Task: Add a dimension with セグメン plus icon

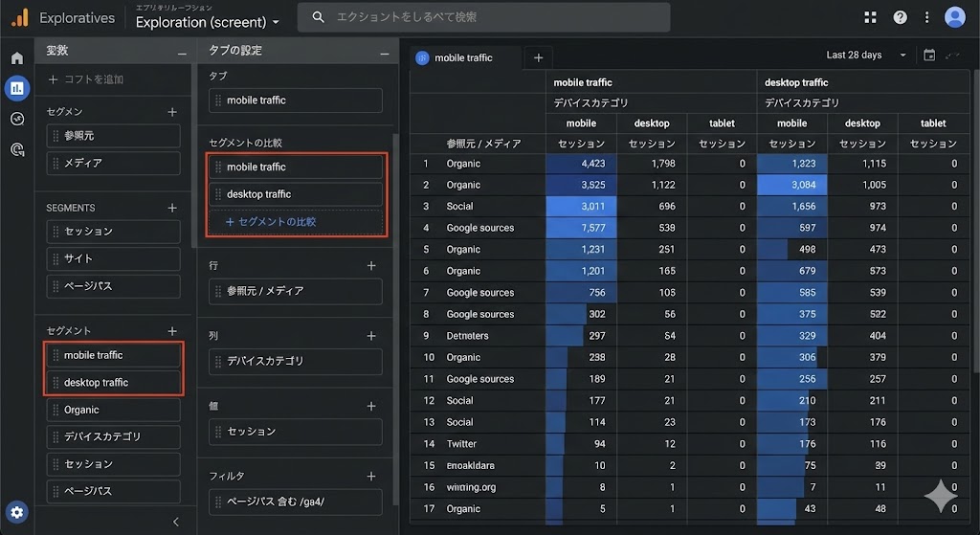Action: click(x=172, y=112)
